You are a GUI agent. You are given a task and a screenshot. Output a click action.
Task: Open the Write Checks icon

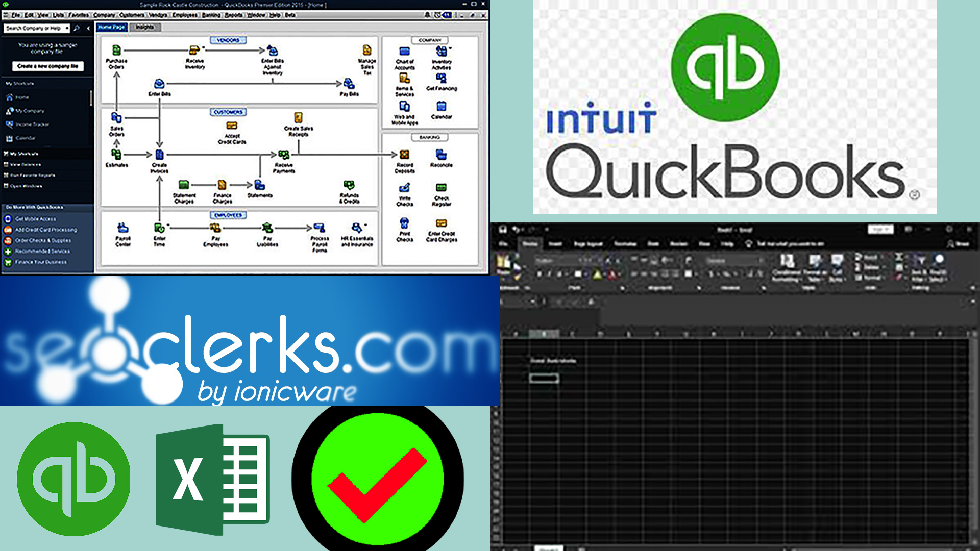pos(404,188)
